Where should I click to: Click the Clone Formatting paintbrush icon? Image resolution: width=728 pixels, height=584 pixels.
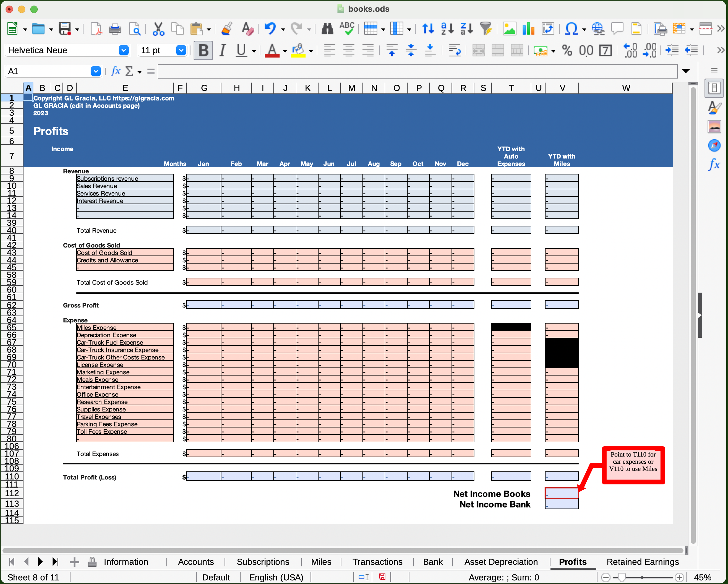click(x=227, y=29)
